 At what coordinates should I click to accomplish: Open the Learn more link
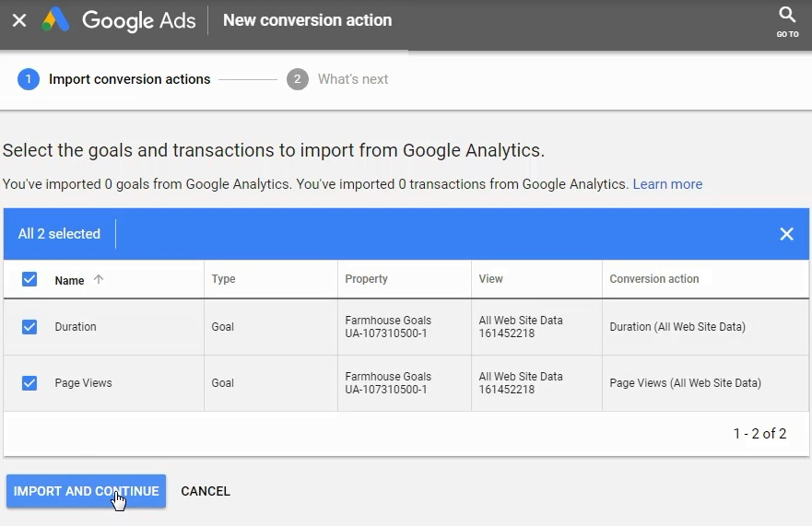point(667,184)
